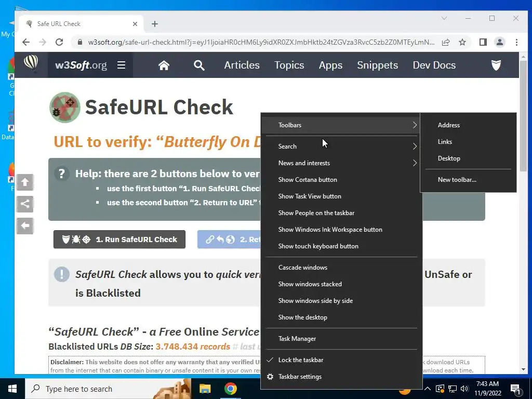Toggle Show People on the taskbar

[x=341, y=213]
